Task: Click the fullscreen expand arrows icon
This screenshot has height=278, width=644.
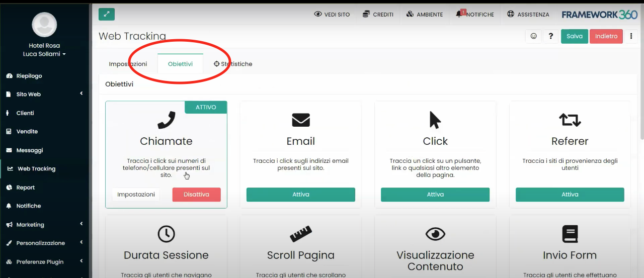Action: point(107,14)
